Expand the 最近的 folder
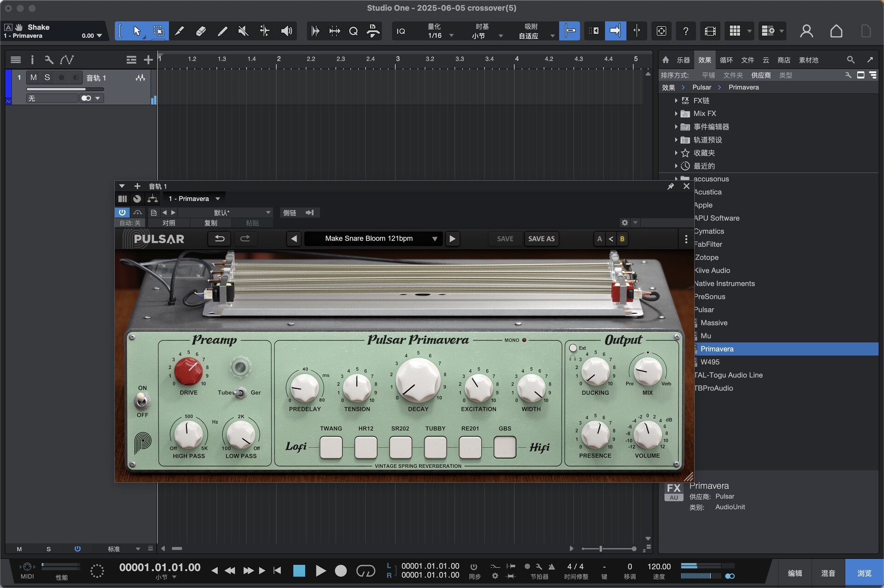Image resolution: width=884 pixels, height=588 pixels. (x=676, y=166)
